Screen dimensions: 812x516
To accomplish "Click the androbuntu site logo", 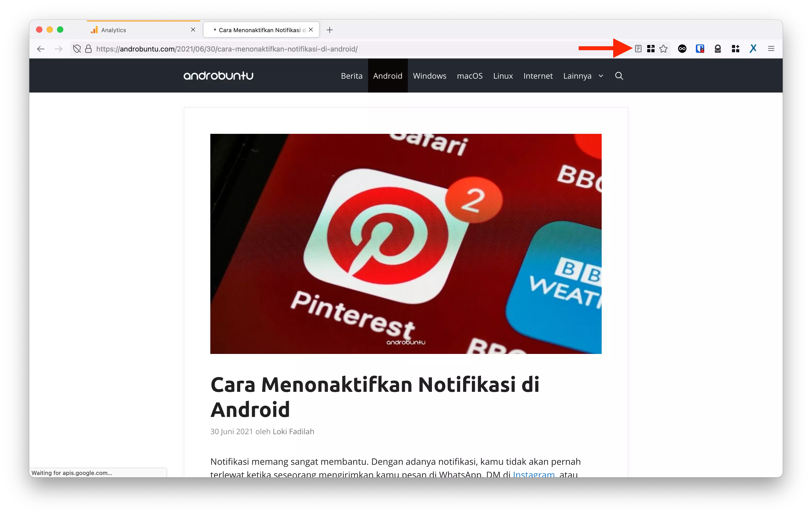I will [218, 76].
